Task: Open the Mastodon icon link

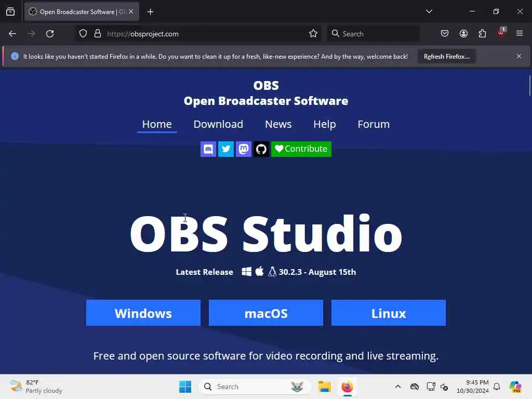Action: point(243,149)
